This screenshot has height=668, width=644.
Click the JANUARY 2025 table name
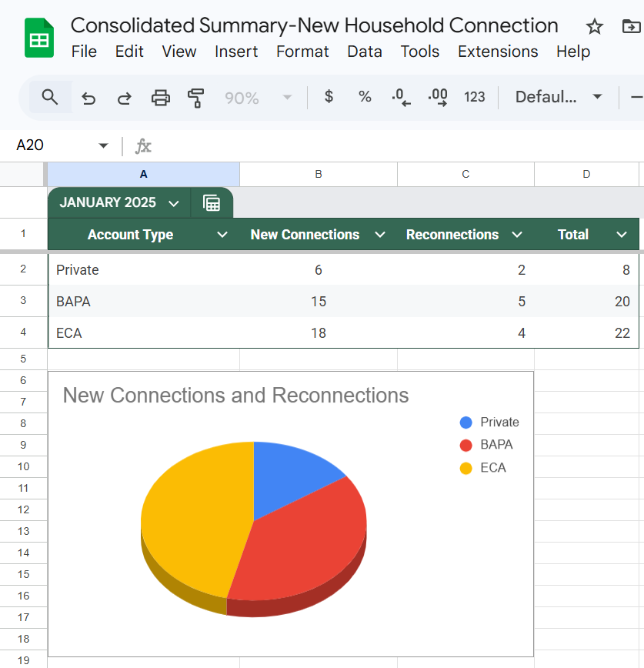click(x=108, y=203)
